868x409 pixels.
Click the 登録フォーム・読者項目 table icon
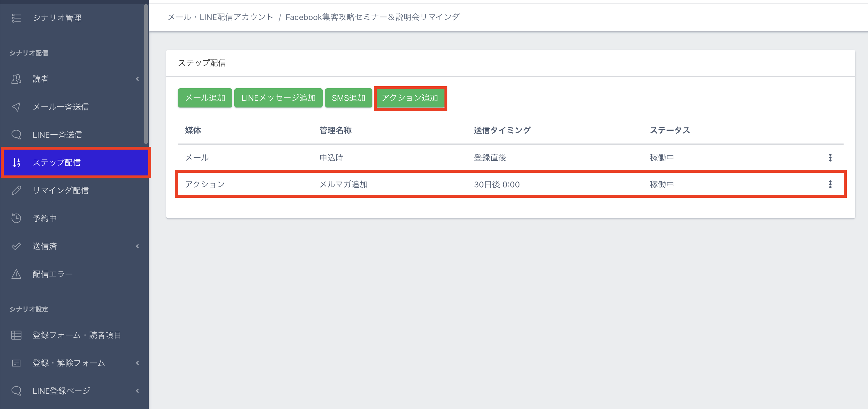click(x=16, y=335)
